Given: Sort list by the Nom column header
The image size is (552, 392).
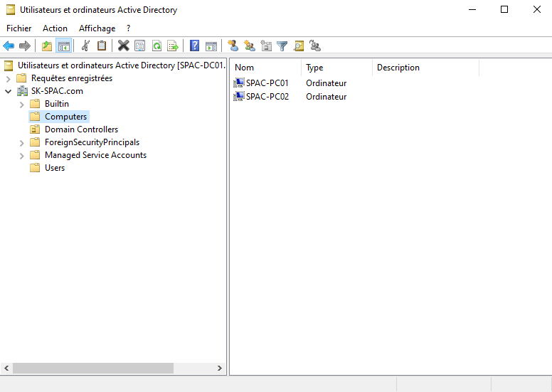Looking at the screenshot, I should point(265,68).
